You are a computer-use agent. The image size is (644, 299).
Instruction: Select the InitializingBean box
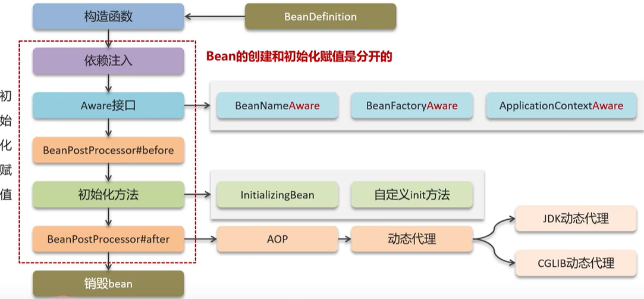tap(277, 195)
